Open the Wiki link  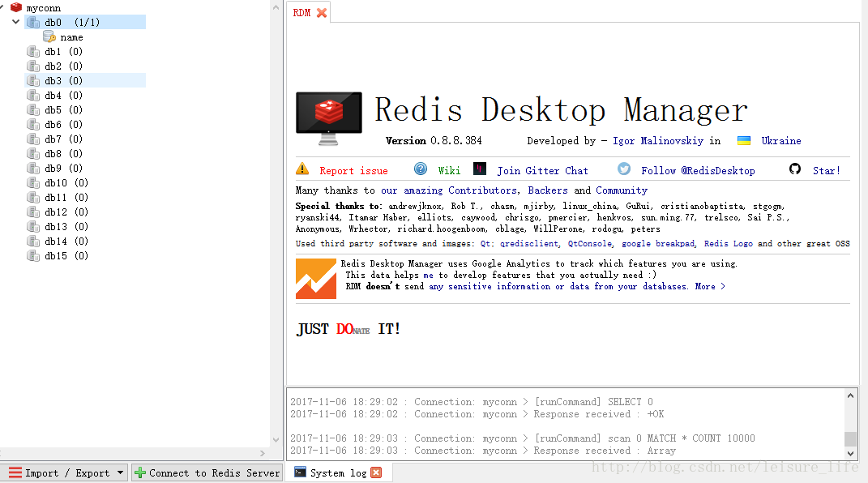(x=449, y=171)
